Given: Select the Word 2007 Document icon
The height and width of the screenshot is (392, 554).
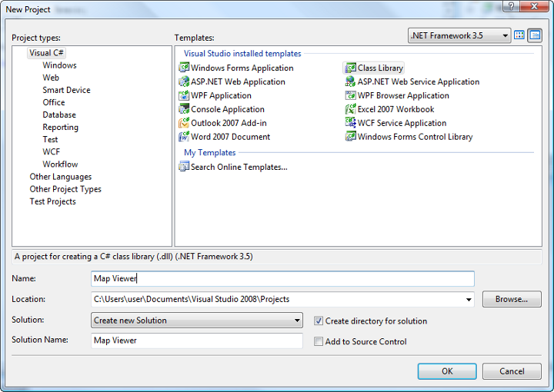Looking at the screenshot, I should coord(184,136).
